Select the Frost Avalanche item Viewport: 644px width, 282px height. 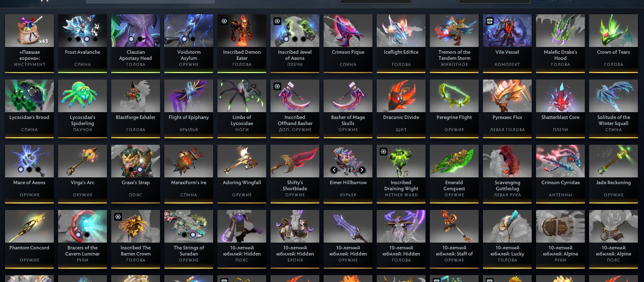tap(83, 43)
